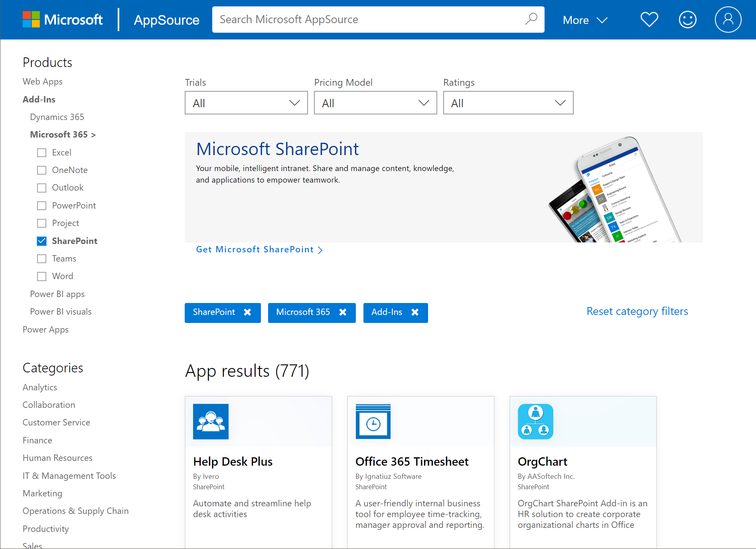
Task: Select Web Apps under Products
Action: pyautogui.click(x=43, y=82)
